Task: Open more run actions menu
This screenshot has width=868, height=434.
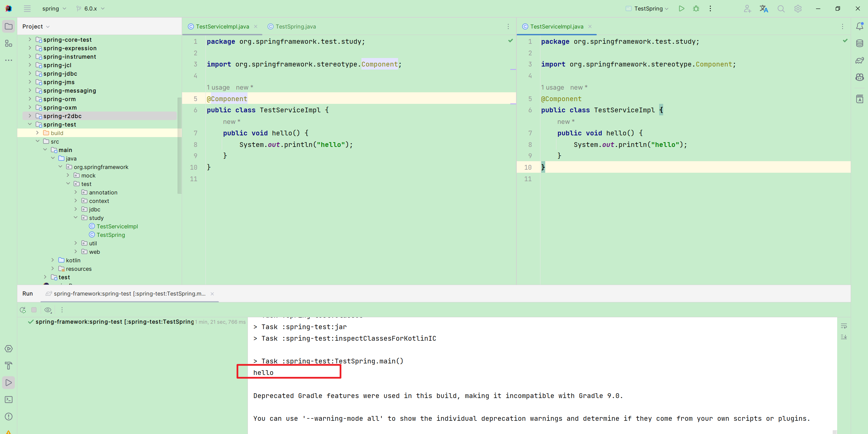Action: click(710, 8)
